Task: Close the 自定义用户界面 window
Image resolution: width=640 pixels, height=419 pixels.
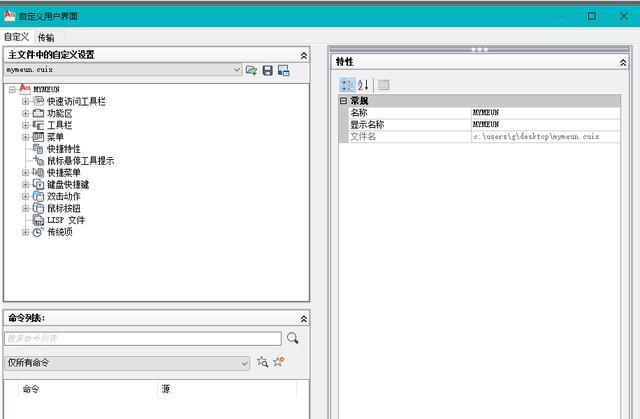Action: (x=624, y=16)
